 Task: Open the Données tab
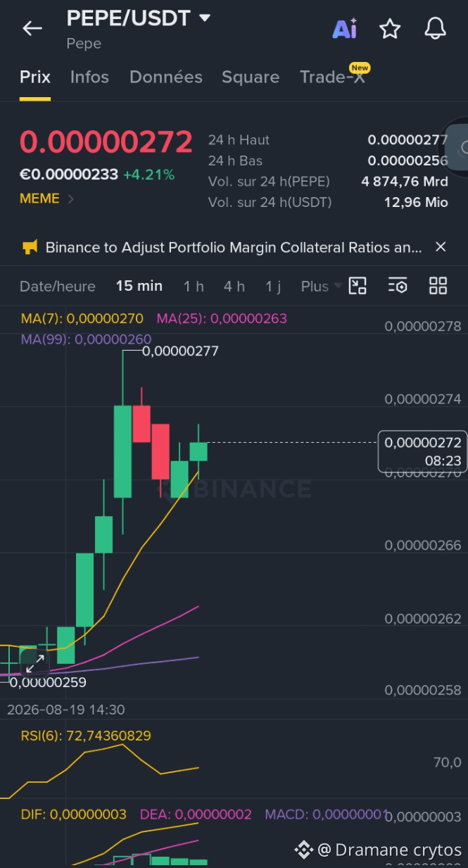[166, 77]
